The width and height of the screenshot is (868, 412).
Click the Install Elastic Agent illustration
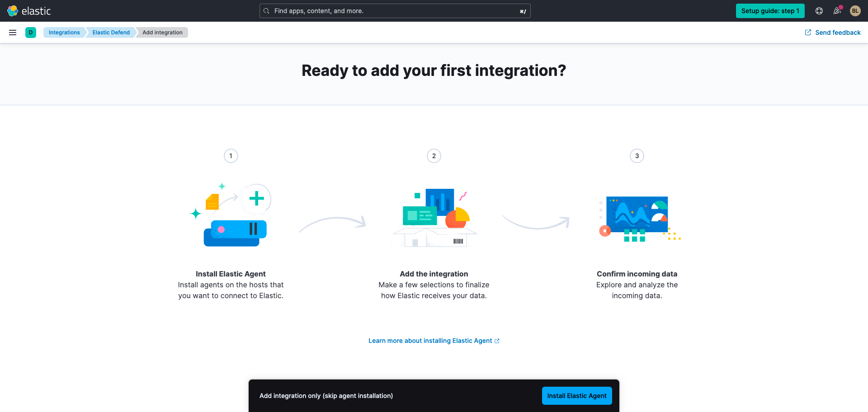click(231, 214)
